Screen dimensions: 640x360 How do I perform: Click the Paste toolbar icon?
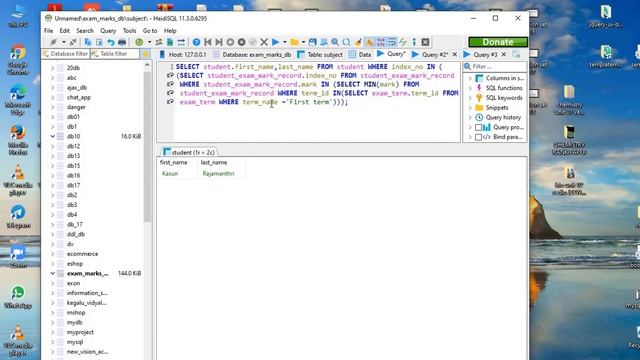[x=99, y=42]
